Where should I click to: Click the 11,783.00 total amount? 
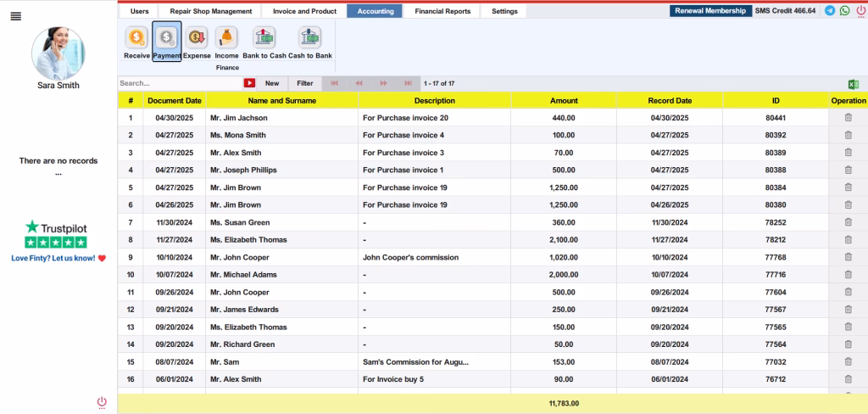564,404
